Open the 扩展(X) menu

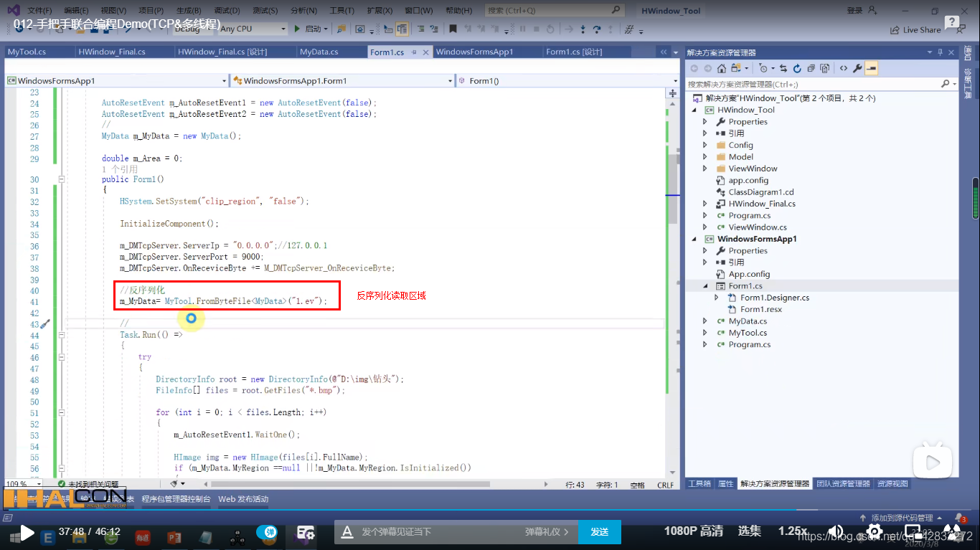380,11
